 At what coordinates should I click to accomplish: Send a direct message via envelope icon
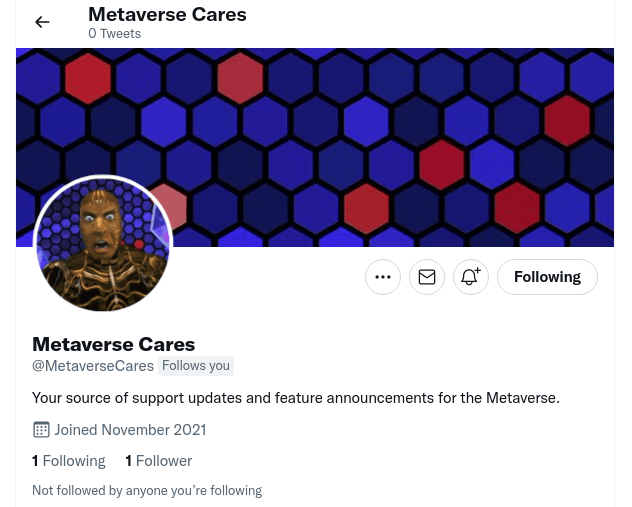coord(426,277)
